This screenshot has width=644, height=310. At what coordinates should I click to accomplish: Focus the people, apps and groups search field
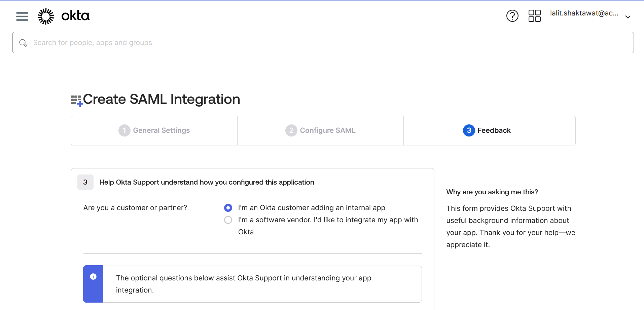coord(323,43)
